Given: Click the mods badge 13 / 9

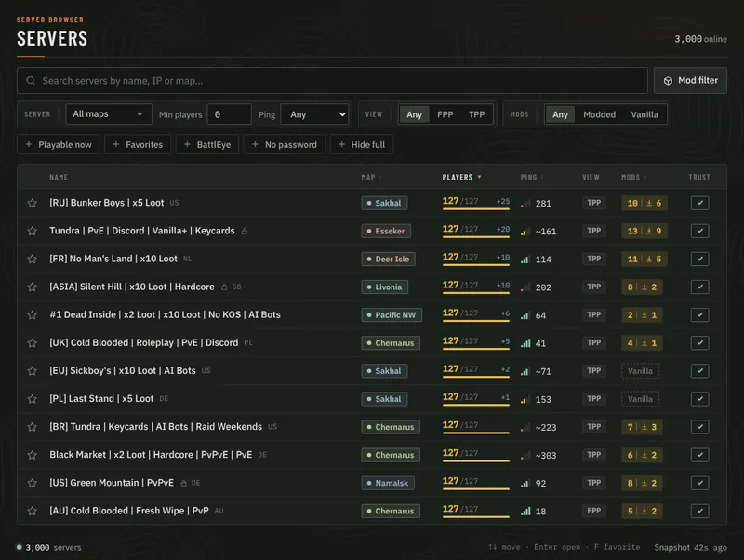Looking at the screenshot, I should click(644, 231).
